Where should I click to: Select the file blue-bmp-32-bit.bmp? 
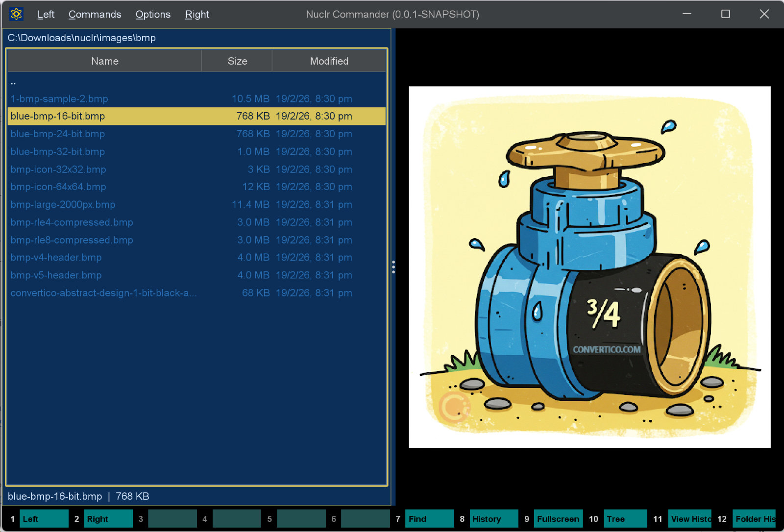[197, 151]
